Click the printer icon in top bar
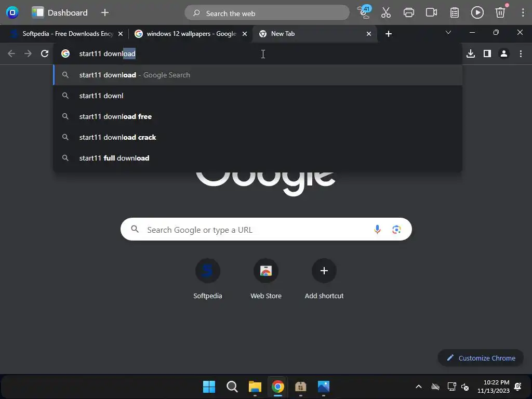Image resolution: width=532 pixels, height=399 pixels. [409, 12]
